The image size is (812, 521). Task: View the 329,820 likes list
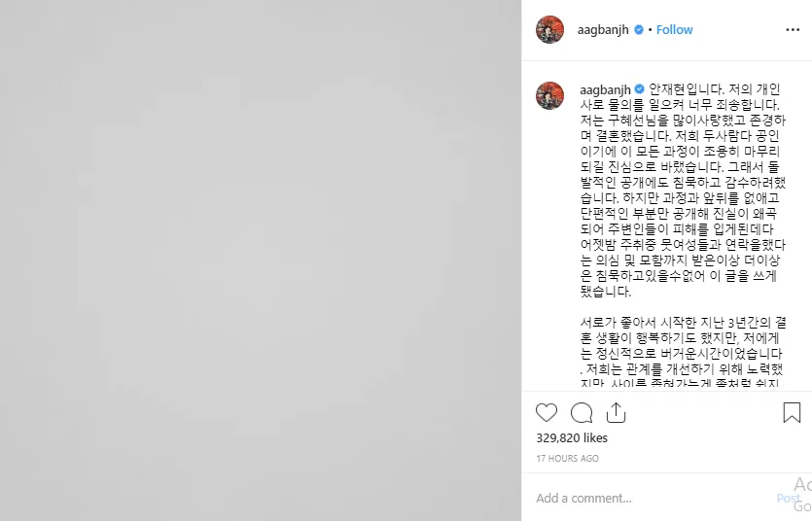tap(572, 437)
